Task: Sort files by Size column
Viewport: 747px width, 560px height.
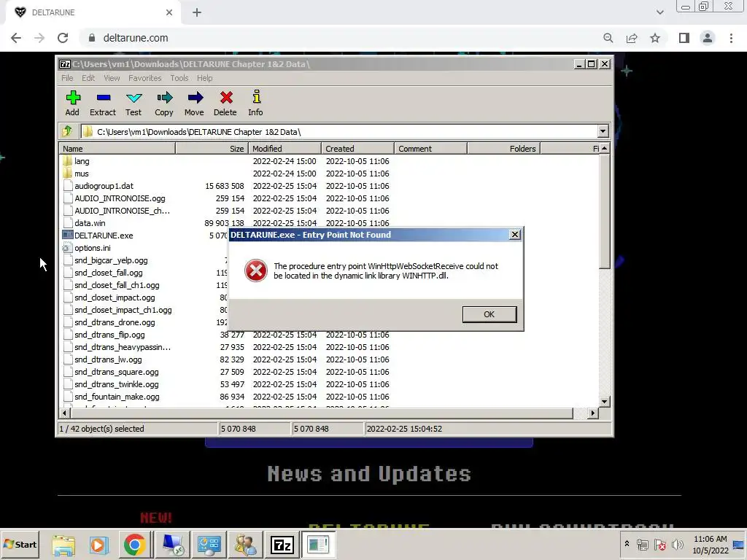Action: 212,149
